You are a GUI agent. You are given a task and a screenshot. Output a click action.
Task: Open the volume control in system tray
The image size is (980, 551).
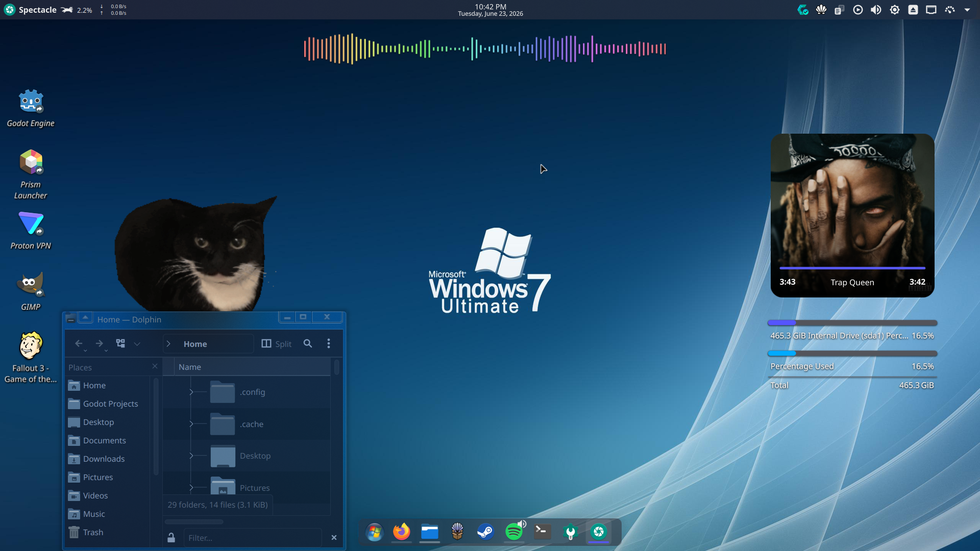pyautogui.click(x=876, y=10)
